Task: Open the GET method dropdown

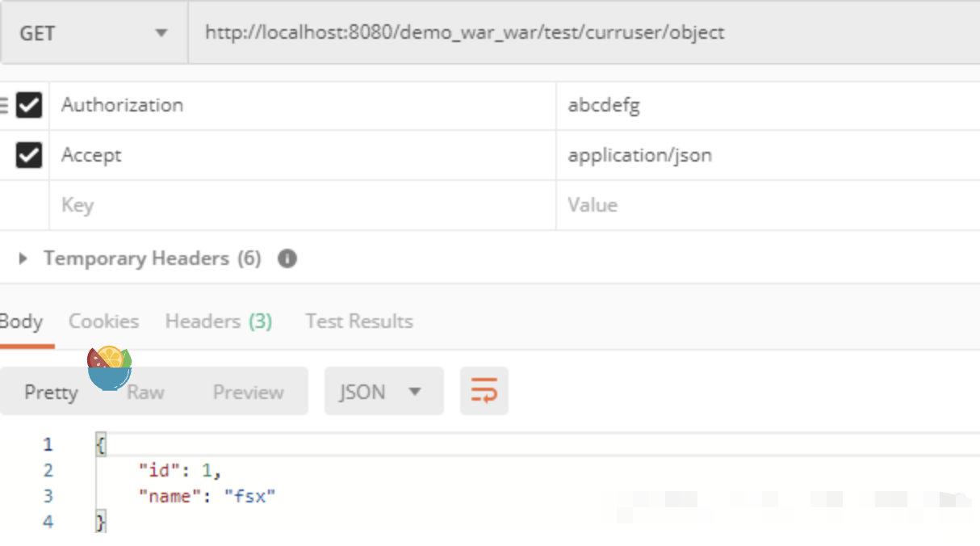Action: pyautogui.click(x=94, y=33)
